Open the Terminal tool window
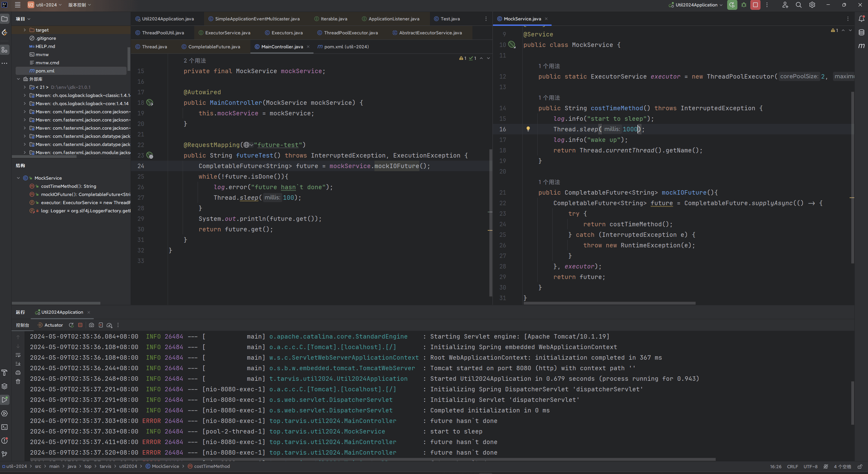The image size is (868, 474). click(x=4, y=427)
